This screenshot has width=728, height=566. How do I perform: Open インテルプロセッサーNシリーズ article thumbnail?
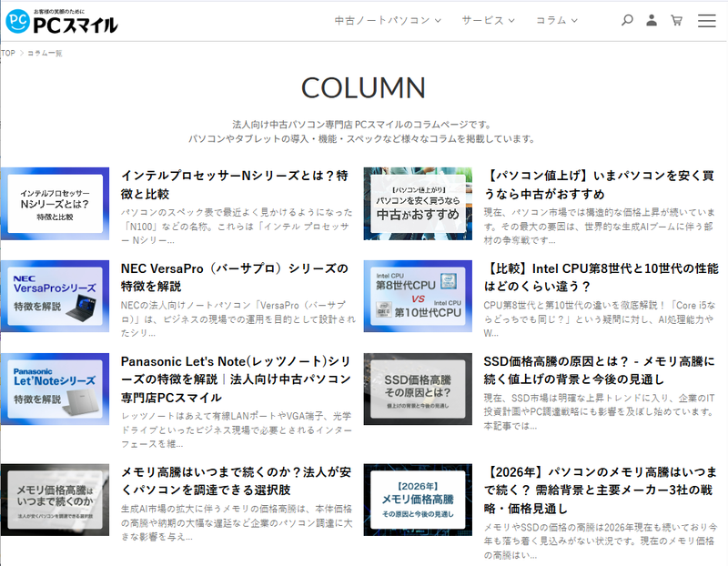(55, 203)
